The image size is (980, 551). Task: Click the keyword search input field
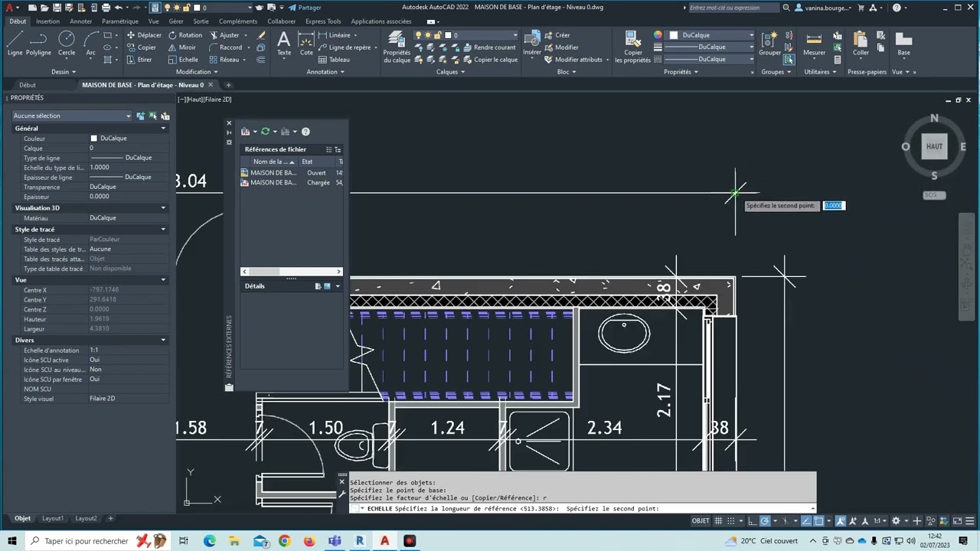[733, 8]
